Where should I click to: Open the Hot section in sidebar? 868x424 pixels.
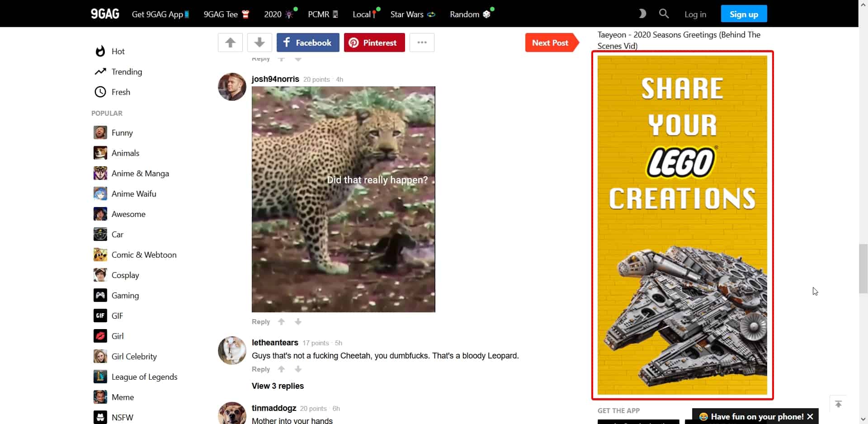pos(118,52)
